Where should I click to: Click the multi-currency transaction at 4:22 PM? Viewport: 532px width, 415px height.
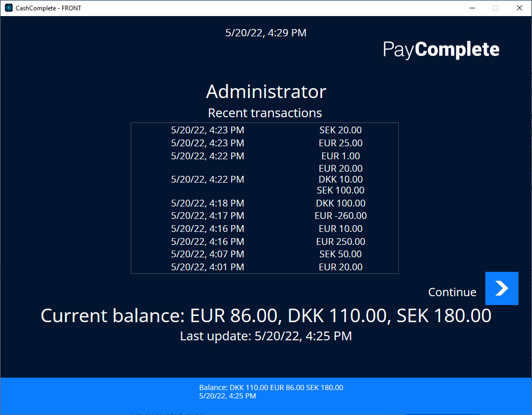tap(265, 179)
